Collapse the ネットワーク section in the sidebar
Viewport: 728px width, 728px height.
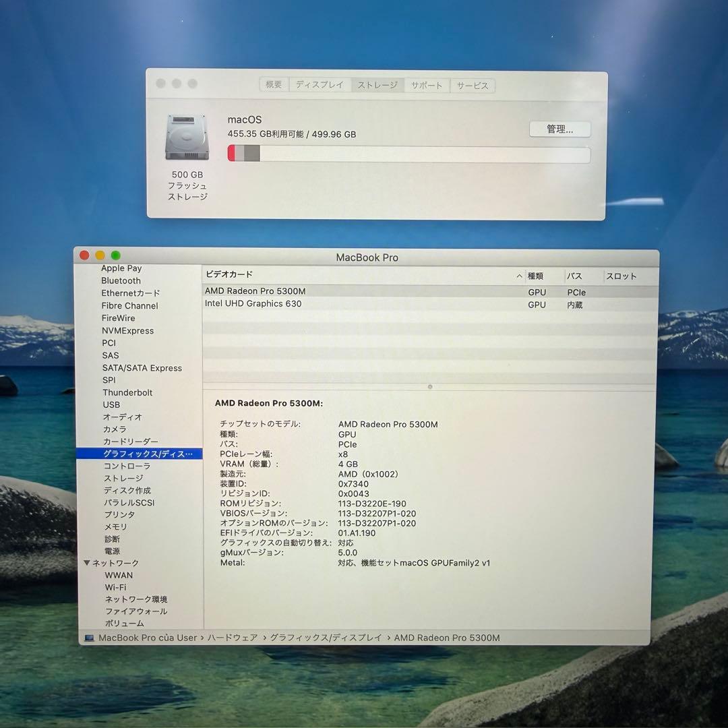[x=86, y=563]
